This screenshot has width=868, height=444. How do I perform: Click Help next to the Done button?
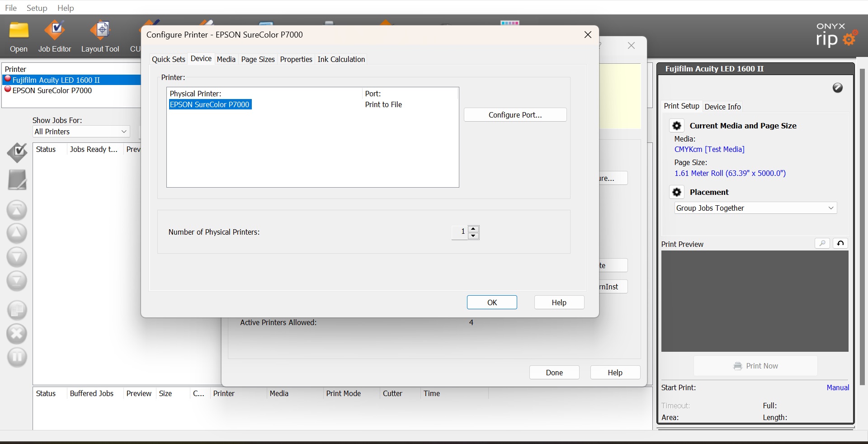point(615,373)
